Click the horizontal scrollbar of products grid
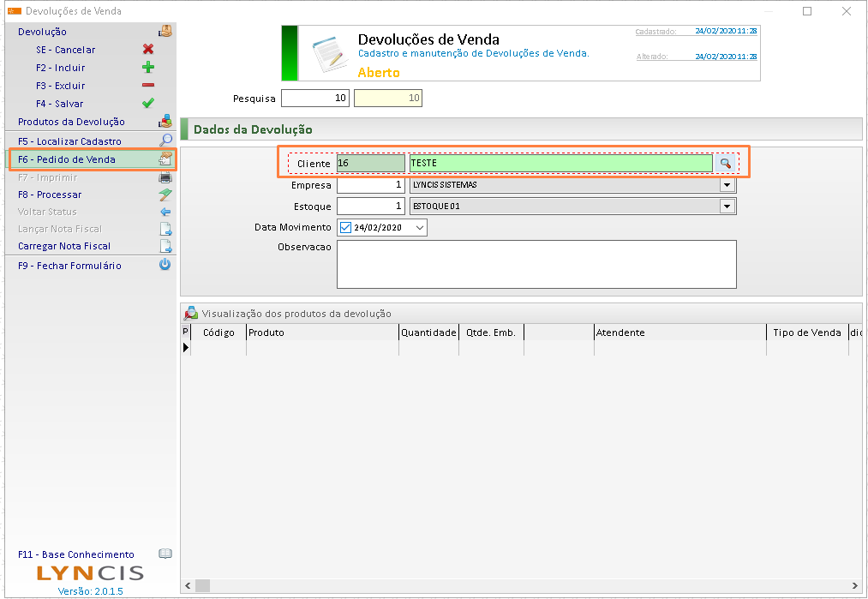 pos(514,585)
